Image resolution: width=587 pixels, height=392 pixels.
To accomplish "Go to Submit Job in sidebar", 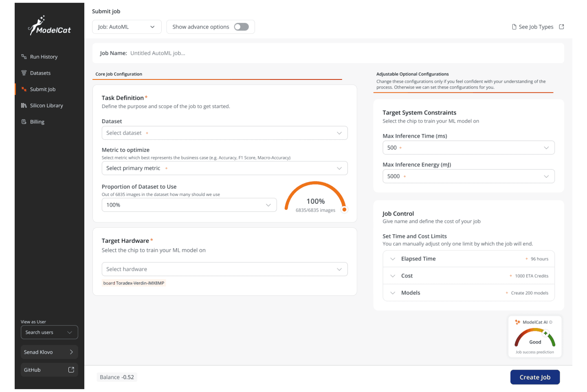I will (43, 89).
